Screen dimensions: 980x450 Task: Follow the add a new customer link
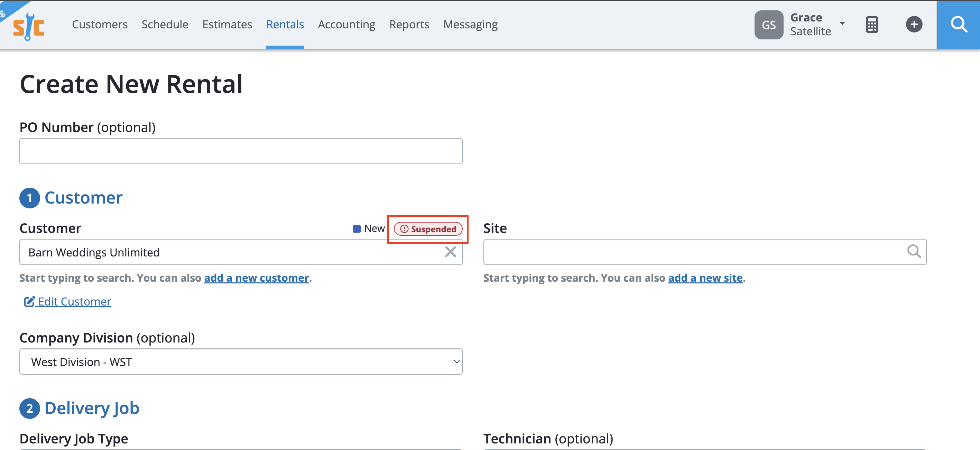point(257,278)
